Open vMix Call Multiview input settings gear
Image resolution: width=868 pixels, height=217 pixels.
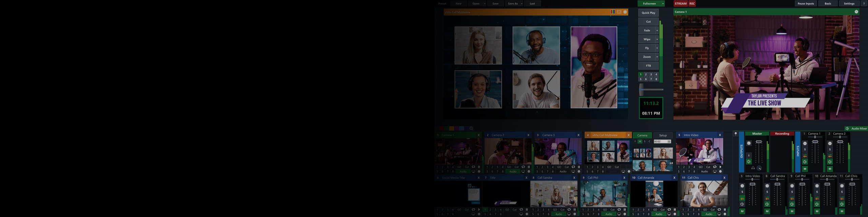point(629,172)
